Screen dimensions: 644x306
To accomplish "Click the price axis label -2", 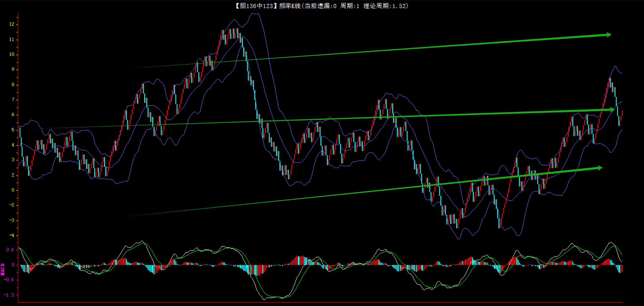I will (x=12, y=205).
